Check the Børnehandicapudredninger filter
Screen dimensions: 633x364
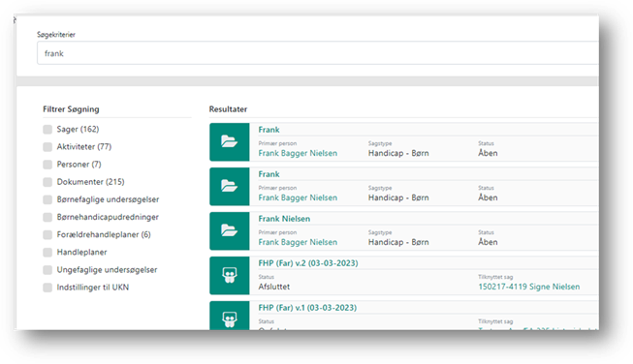coord(47,217)
